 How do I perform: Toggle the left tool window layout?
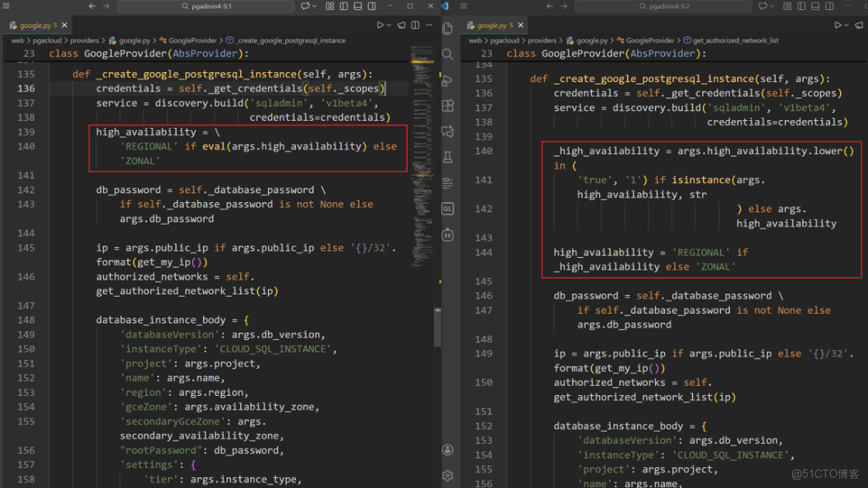343,5
